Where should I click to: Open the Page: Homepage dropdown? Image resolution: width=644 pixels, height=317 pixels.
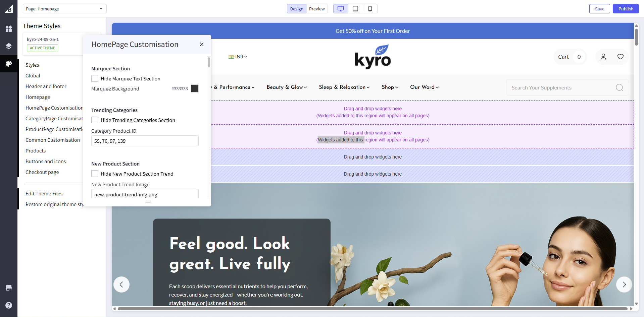click(x=64, y=9)
